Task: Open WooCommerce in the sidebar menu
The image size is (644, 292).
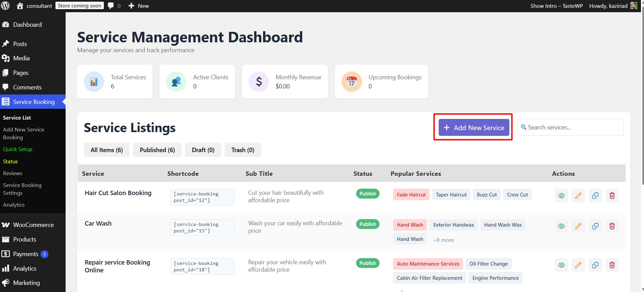Action: [33, 225]
